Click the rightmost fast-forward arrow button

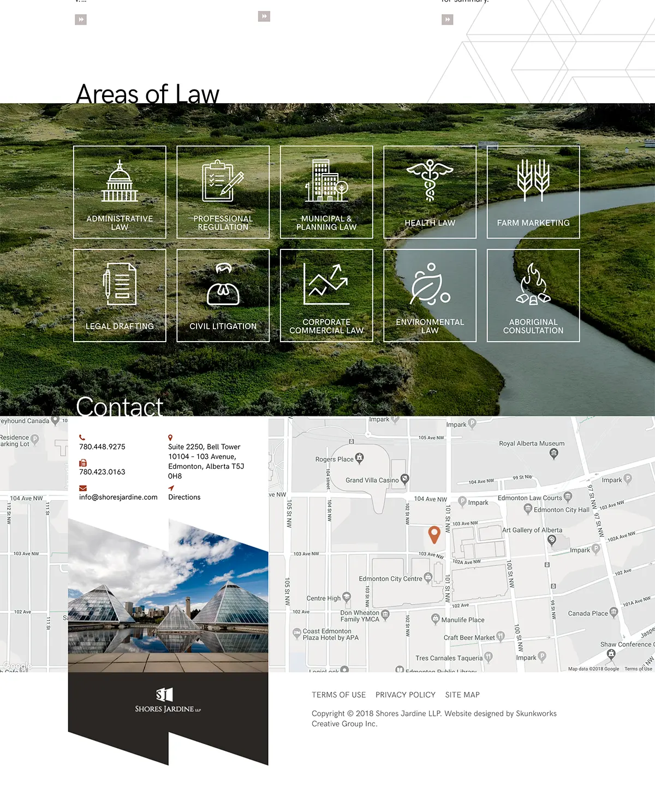click(448, 20)
